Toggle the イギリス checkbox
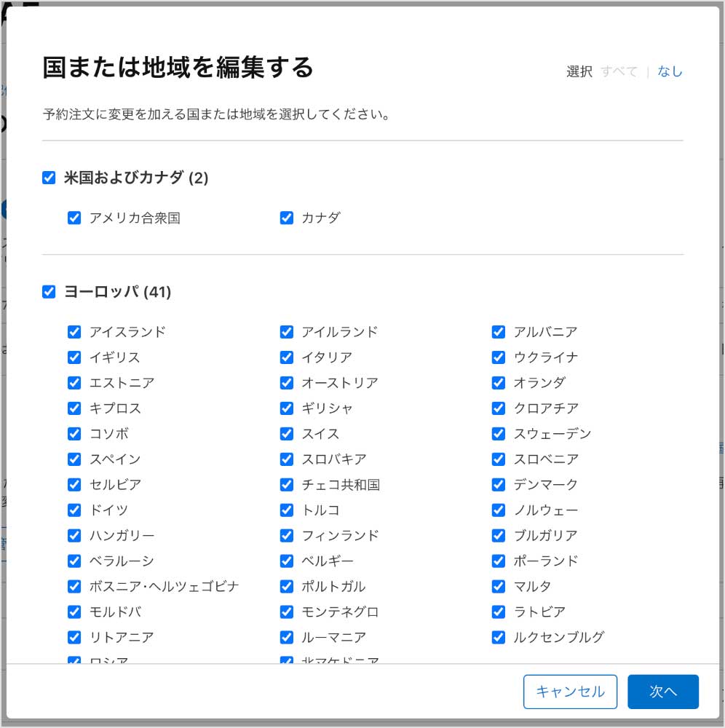Screen dimensions: 725x728 [74, 357]
